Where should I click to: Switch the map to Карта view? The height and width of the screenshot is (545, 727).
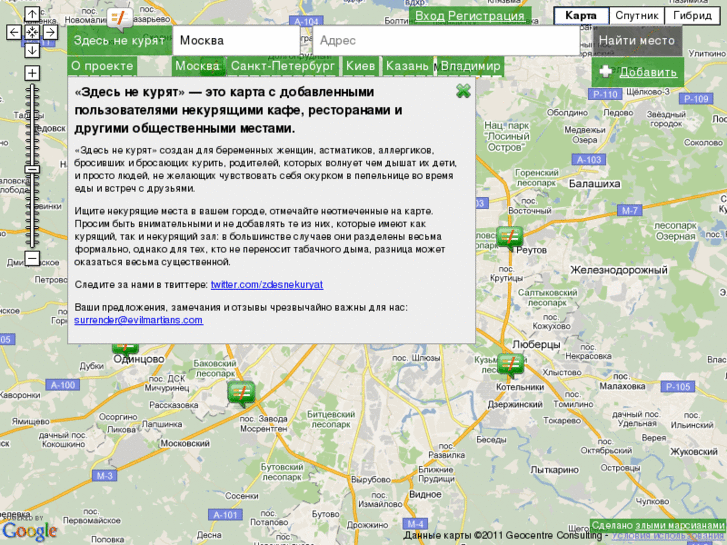pos(581,15)
